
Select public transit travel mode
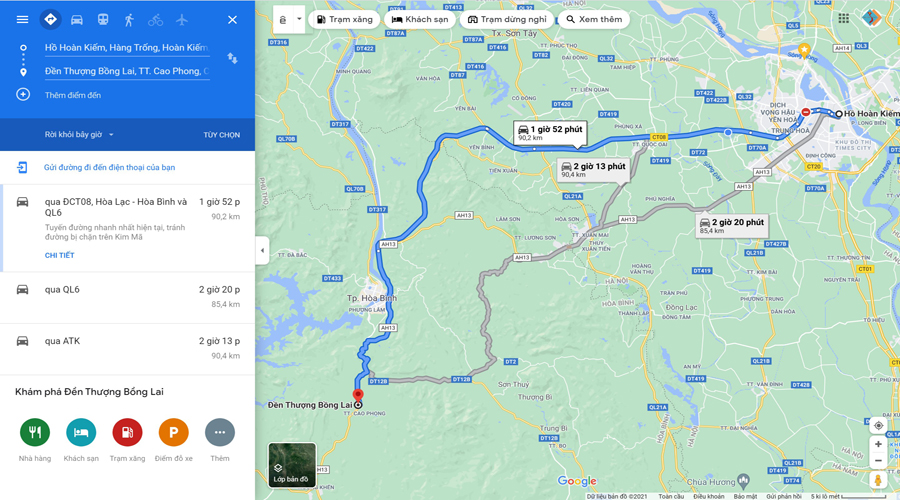[103, 20]
